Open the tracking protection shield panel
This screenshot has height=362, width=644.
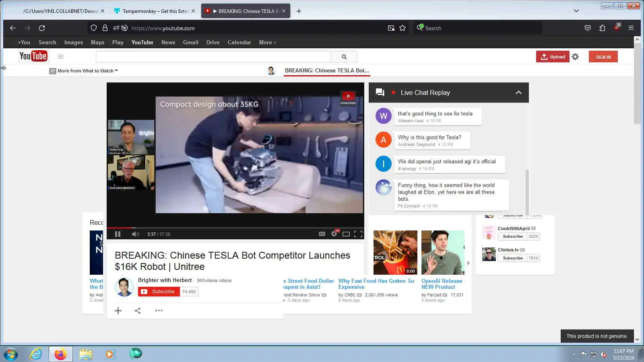click(94, 28)
